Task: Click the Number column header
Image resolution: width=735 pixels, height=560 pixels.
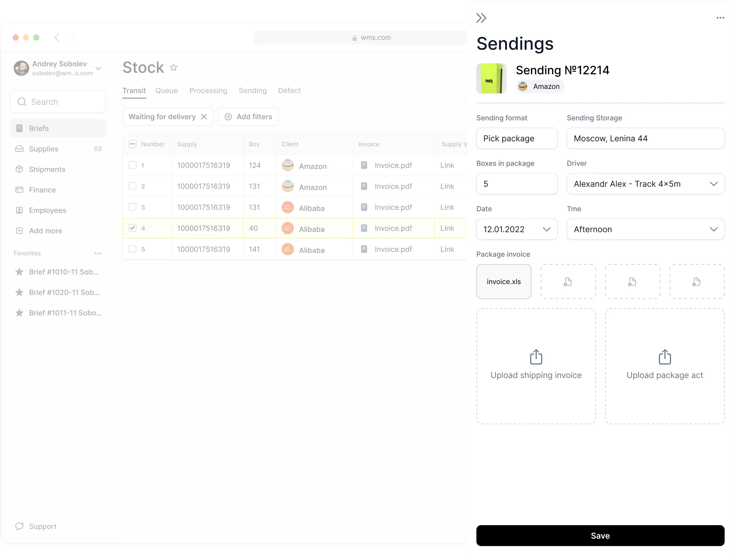Action: click(x=153, y=144)
